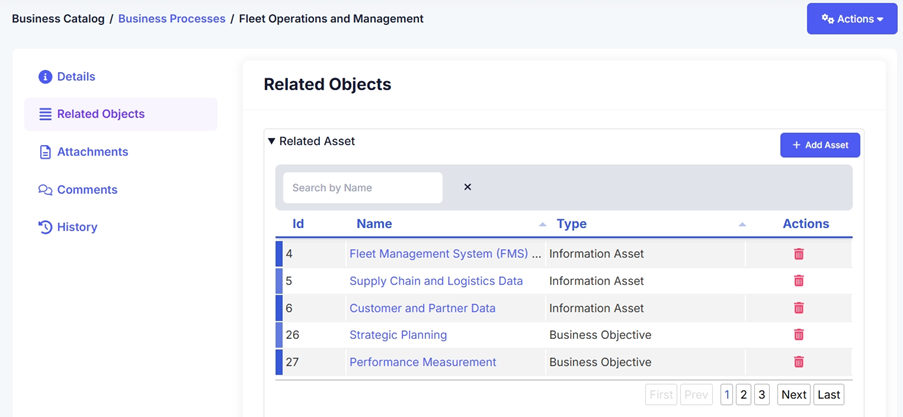Open the Attachments section
The height and width of the screenshot is (417, 903).
coord(92,152)
